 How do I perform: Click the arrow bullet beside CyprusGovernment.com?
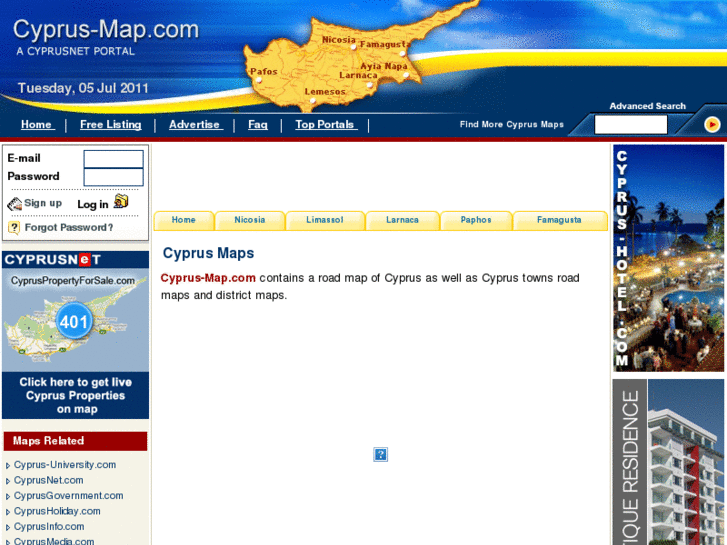[x=8, y=496]
